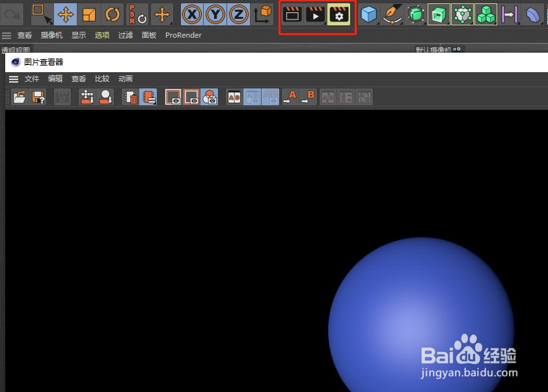Open the 查看 viewport menu
548x392 pixels.
[x=25, y=35]
